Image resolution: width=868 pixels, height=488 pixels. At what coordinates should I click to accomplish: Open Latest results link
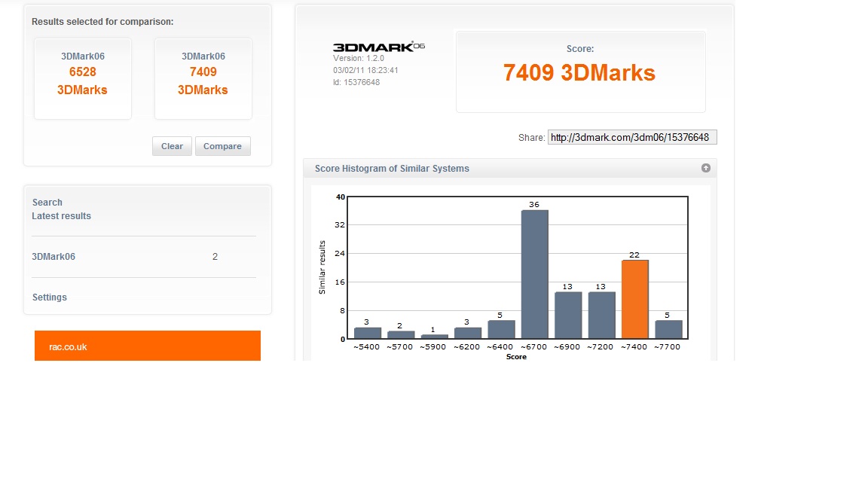coord(62,216)
